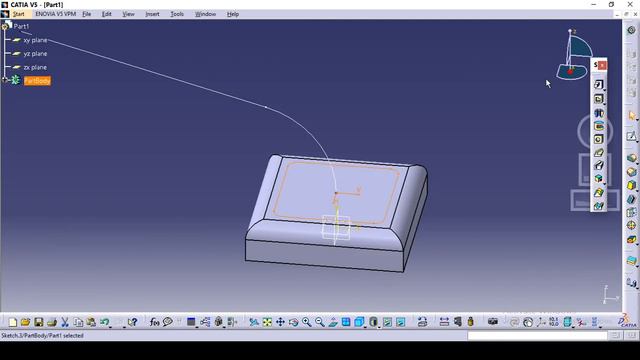The width and height of the screenshot is (640, 360).
Task: Click the Groove icon in floating toolbar
Action: [598, 126]
